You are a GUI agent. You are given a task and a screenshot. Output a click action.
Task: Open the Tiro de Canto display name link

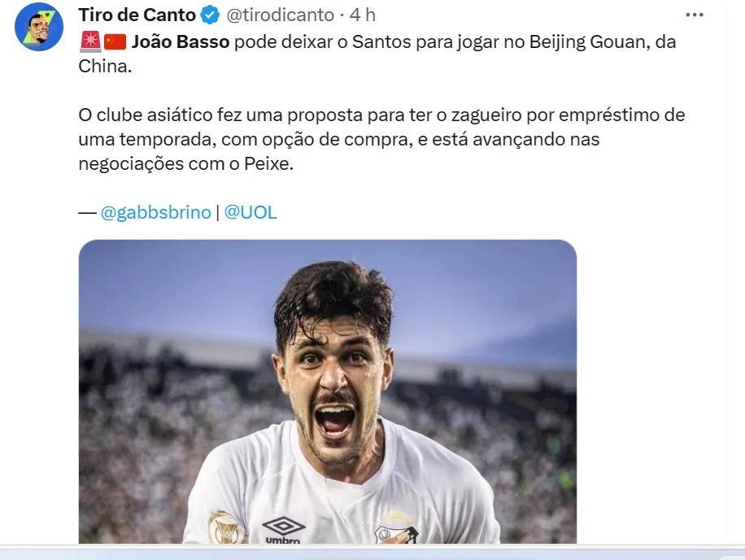pos(137,15)
